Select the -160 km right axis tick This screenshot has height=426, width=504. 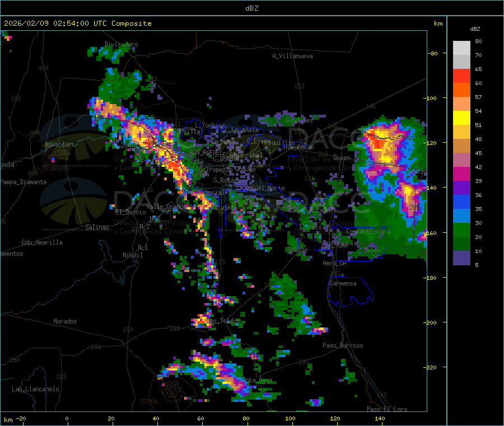pos(431,233)
